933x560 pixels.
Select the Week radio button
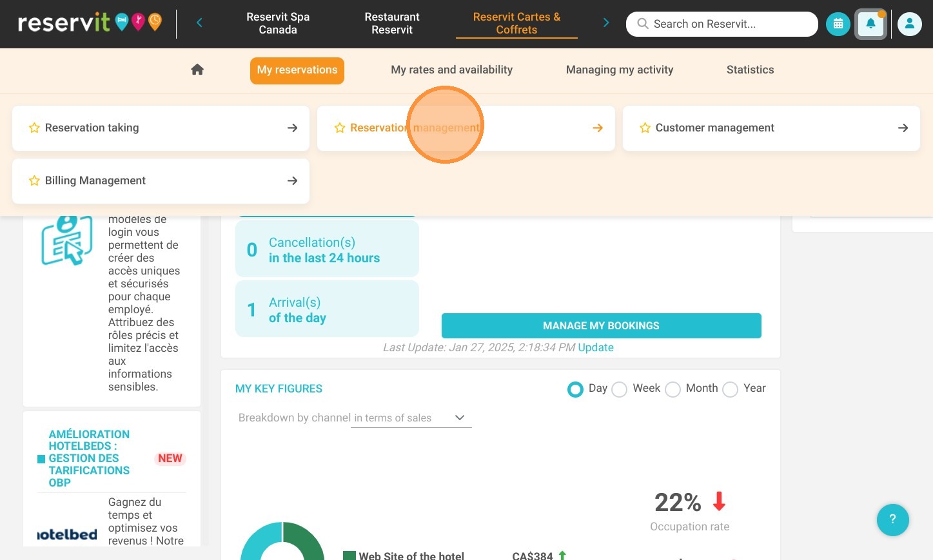[619, 389]
